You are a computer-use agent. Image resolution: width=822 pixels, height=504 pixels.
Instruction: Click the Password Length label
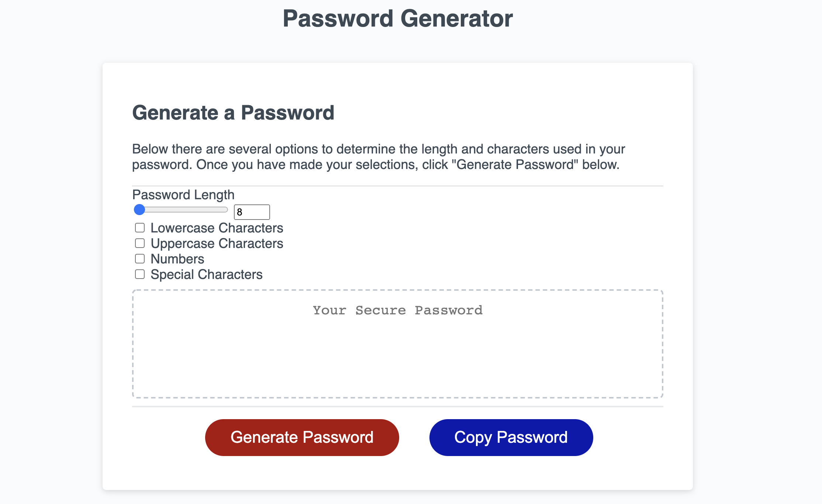coord(183,194)
